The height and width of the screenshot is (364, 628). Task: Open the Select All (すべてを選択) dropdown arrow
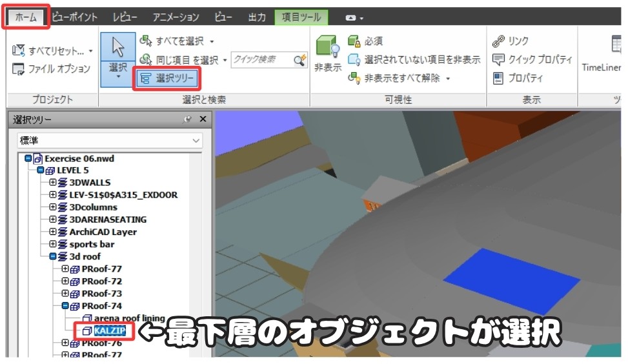coord(212,41)
